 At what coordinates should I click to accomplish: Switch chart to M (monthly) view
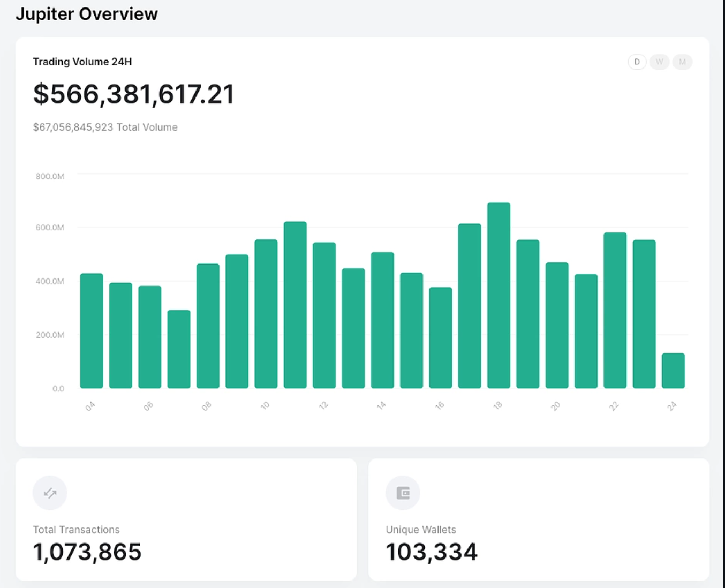[682, 62]
